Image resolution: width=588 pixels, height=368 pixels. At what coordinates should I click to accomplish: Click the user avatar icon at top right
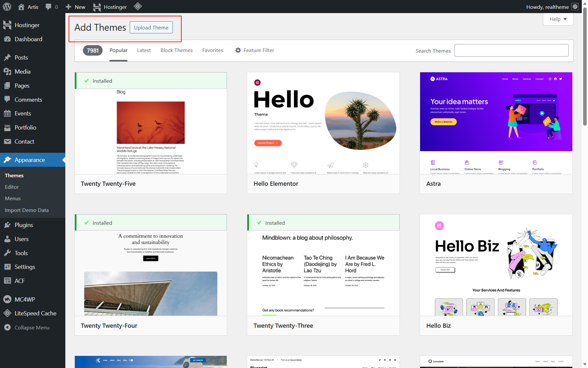(x=575, y=7)
